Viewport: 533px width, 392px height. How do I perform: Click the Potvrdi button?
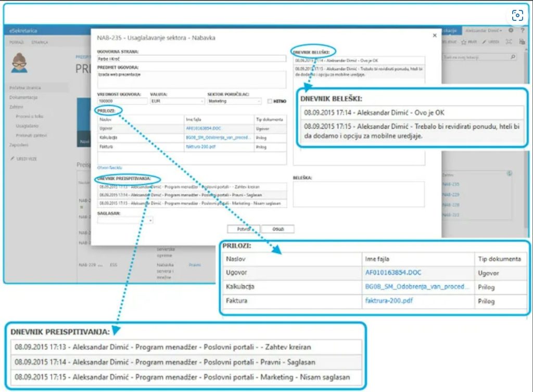pyautogui.click(x=243, y=229)
